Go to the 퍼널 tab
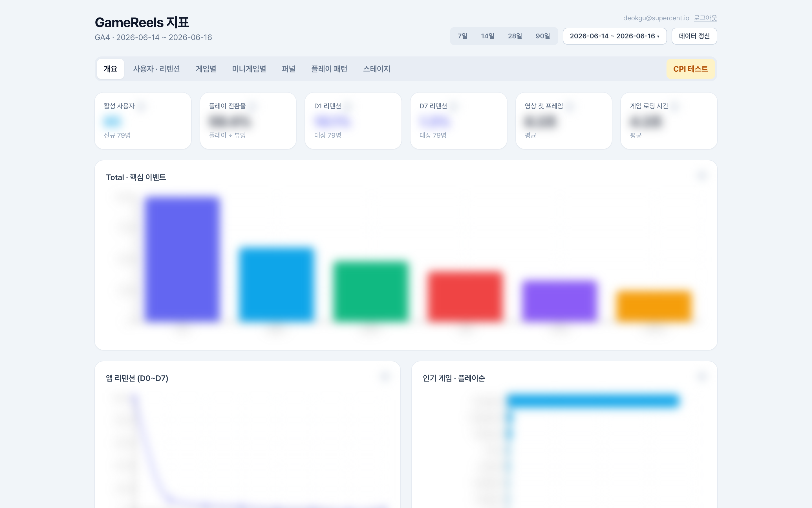The width and height of the screenshot is (812, 508). 288,69
